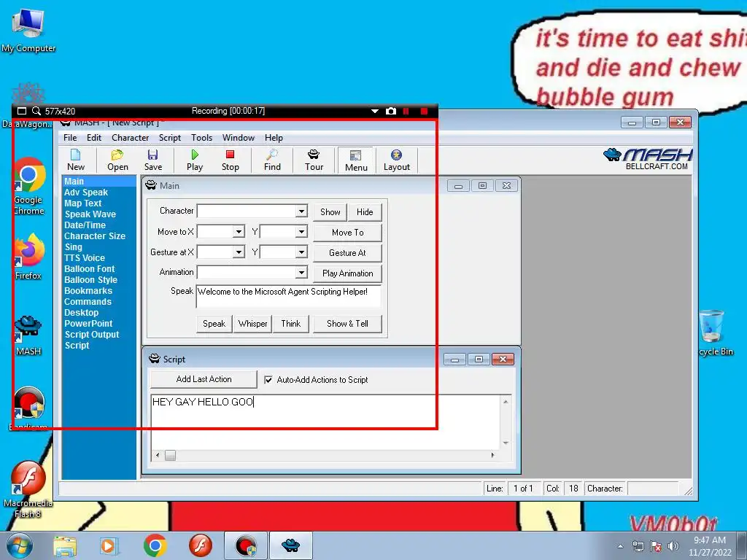Click Bandicam rectangle selection icon
Screen dimensions: 747x560
coord(21,111)
